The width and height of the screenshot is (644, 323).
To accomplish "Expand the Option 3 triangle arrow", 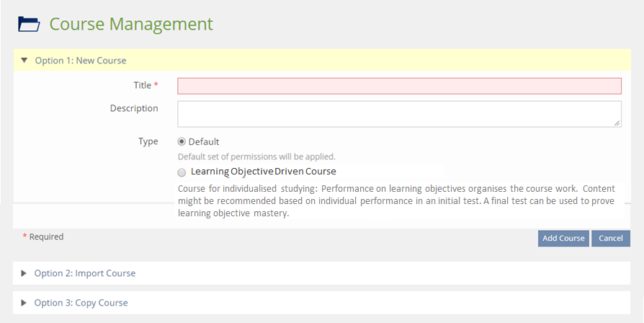I will click(x=24, y=303).
